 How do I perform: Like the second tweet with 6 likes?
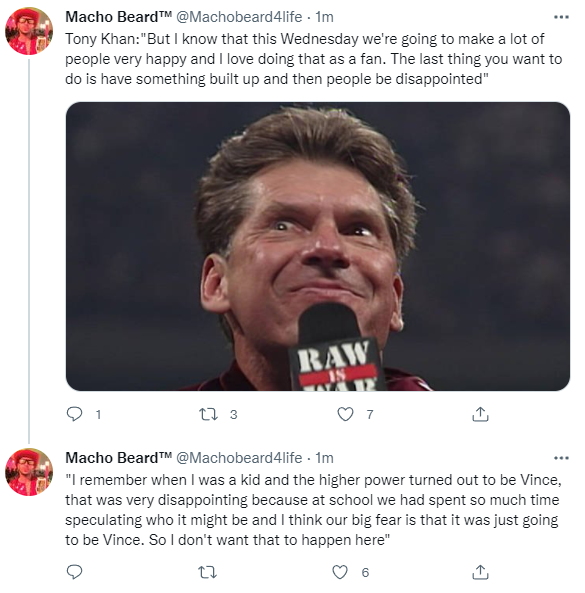[340, 572]
